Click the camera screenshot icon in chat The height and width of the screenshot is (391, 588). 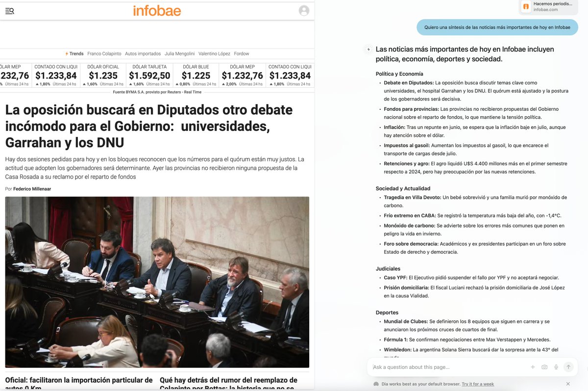(x=544, y=367)
